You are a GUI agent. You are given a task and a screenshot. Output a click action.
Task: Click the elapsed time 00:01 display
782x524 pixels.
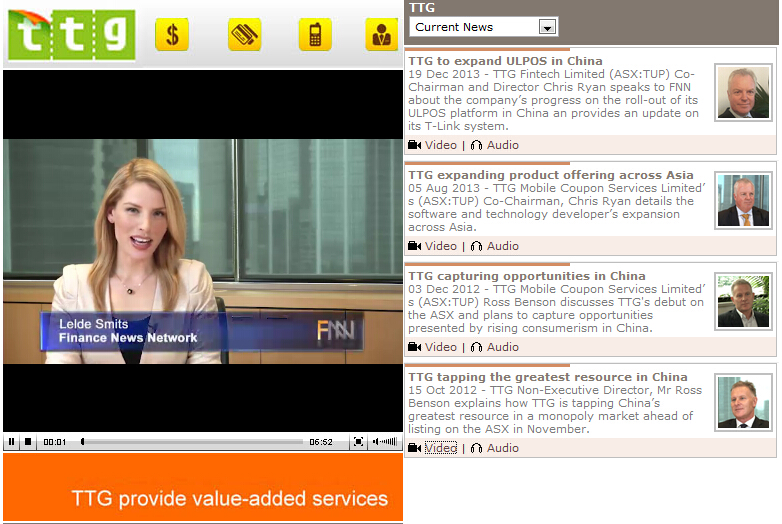pos(54,442)
